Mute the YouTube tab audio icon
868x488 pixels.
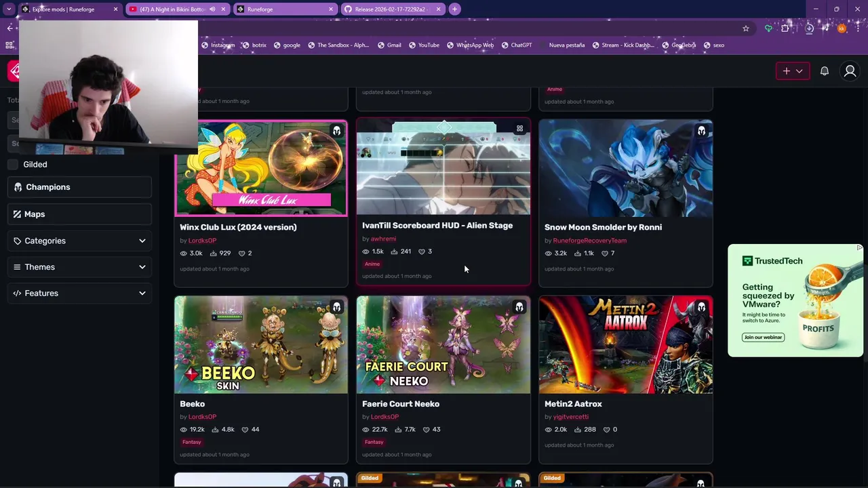[x=212, y=9]
